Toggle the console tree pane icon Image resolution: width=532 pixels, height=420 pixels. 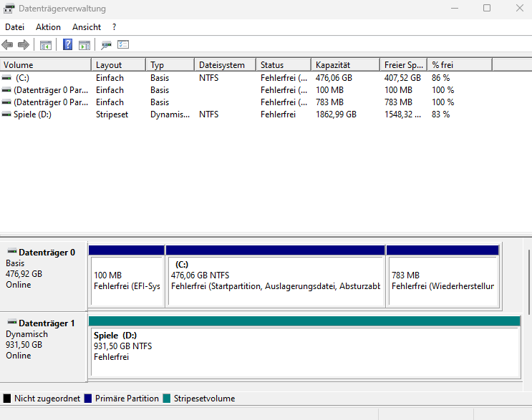[45, 45]
